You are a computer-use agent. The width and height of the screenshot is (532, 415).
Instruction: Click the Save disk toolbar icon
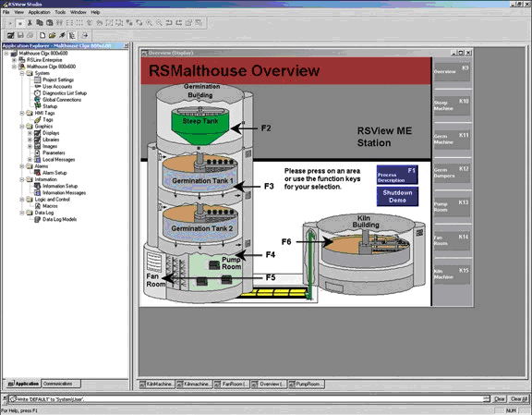20,35
